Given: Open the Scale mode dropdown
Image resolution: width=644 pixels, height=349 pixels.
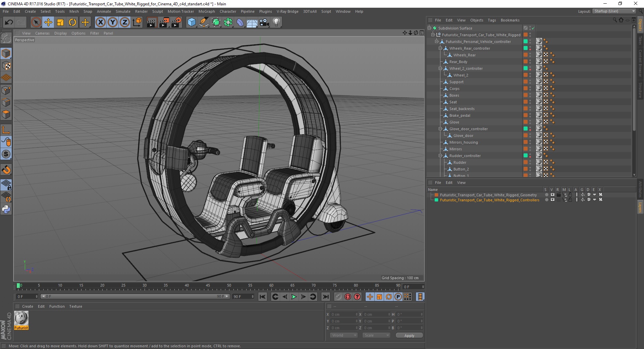Looking at the screenshot, I should point(376,335).
